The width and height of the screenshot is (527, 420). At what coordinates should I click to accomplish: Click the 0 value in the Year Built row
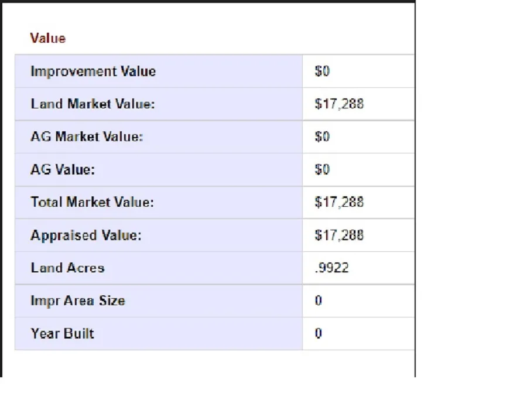click(x=319, y=334)
